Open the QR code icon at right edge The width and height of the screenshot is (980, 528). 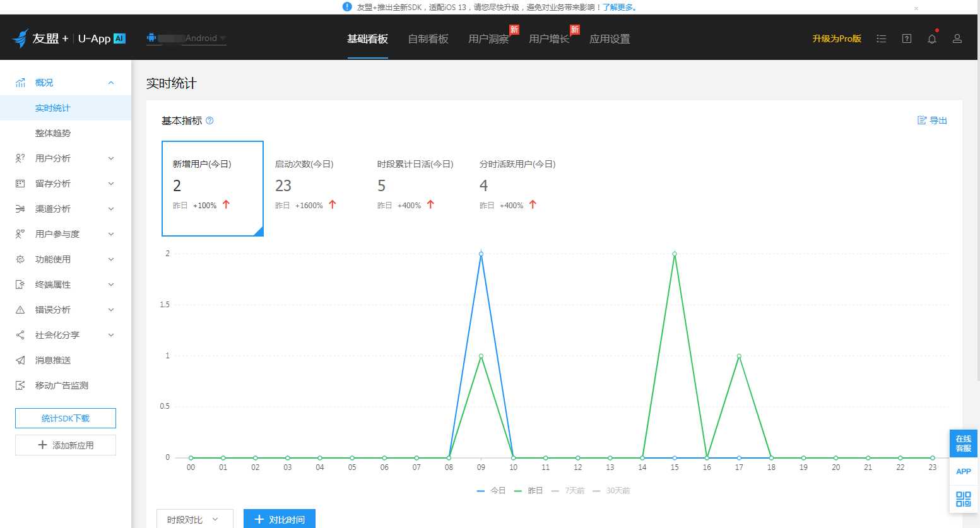(x=964, y=499)
